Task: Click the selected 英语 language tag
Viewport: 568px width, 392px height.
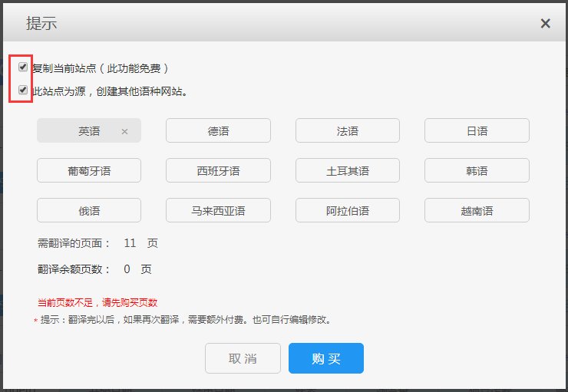Action: (x=88, y=131)
